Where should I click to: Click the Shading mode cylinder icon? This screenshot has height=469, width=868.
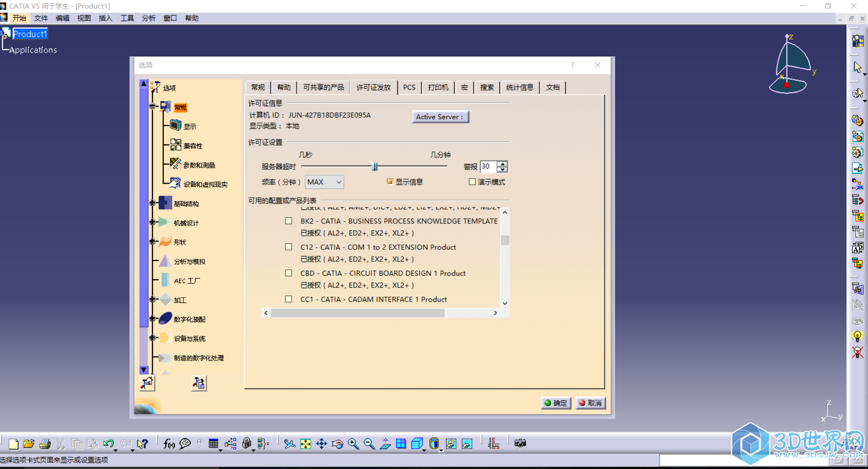pyautogui.click(x=434, y=444)
